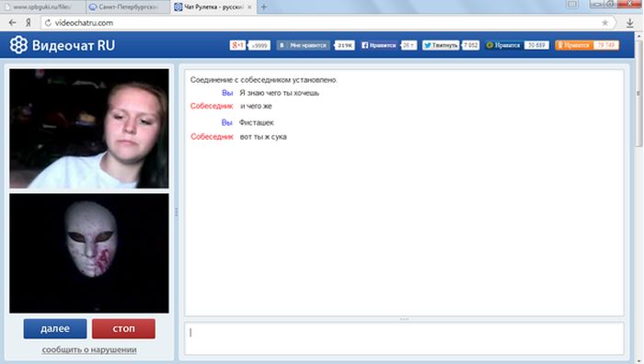The image size is (644, 364).
Task: Switch to the www.spbguki.ru tab
Action: [x=42, y=7]
